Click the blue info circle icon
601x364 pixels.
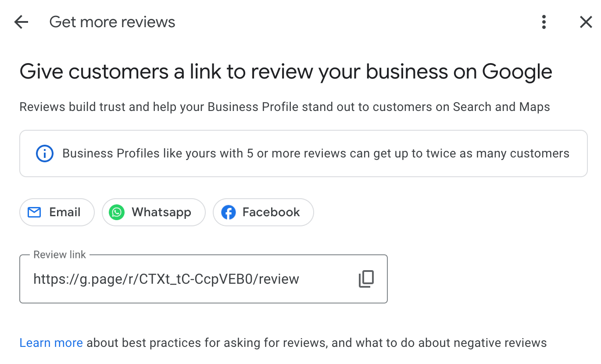coord(44,153)
